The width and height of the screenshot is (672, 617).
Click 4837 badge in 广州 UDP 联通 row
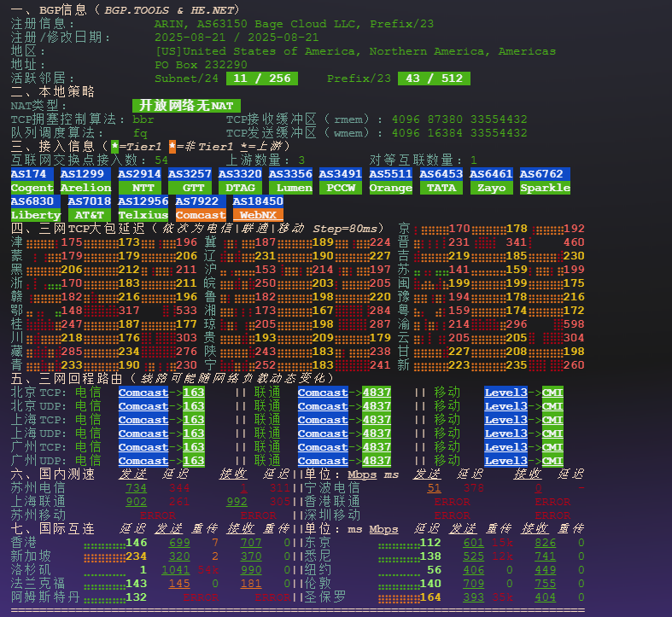click(x=377, y=461)
